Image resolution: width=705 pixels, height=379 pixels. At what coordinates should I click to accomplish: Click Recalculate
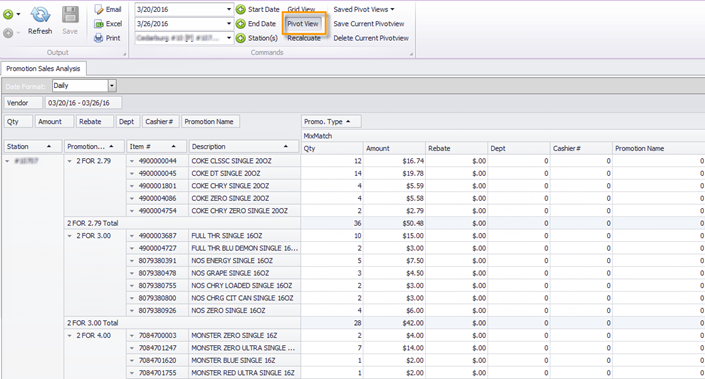click(304, 38)
